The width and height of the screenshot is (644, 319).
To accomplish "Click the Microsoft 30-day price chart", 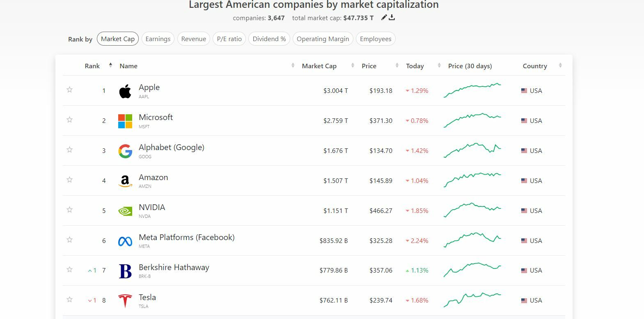I will (x=472, y=120).
